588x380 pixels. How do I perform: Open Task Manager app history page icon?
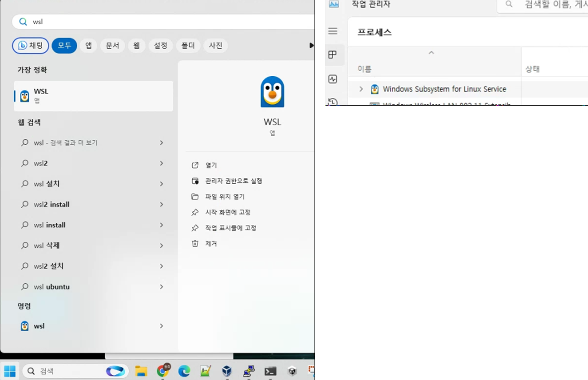(333, 102)
